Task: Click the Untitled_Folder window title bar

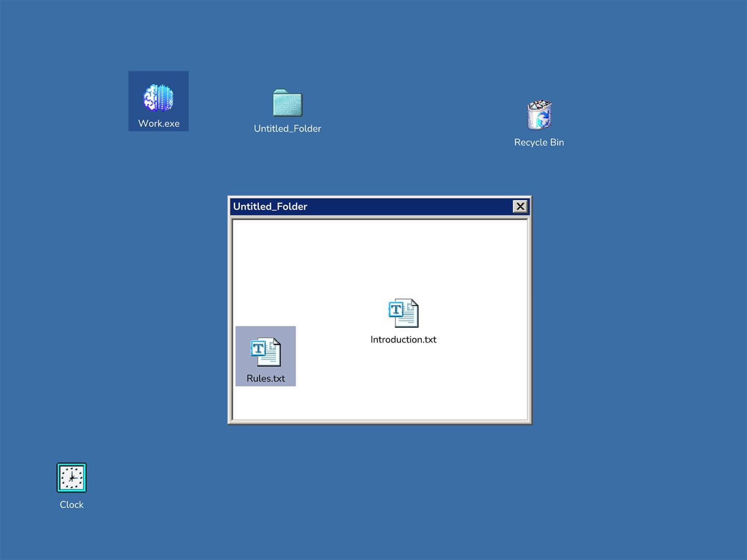Action: [x=379, y=206]
